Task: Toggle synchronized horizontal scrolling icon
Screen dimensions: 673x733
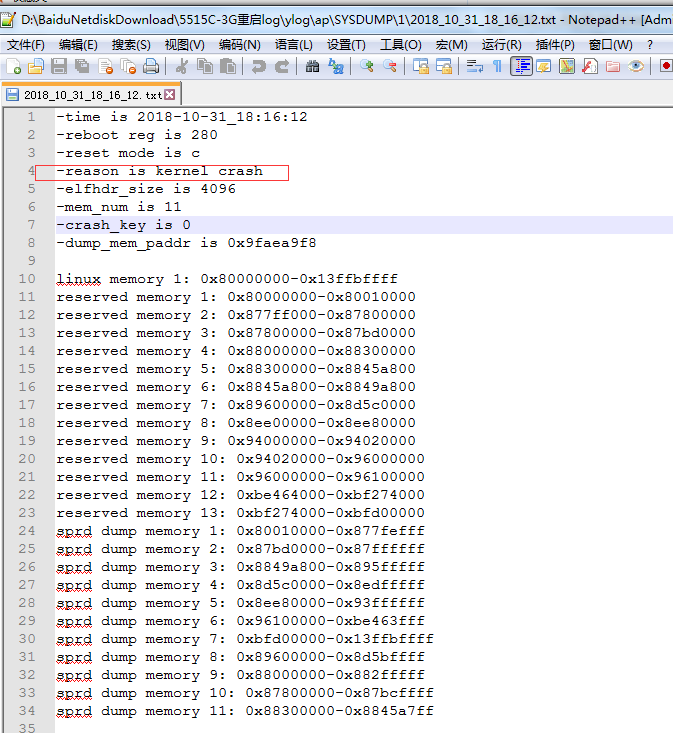Action: point(444,66)
